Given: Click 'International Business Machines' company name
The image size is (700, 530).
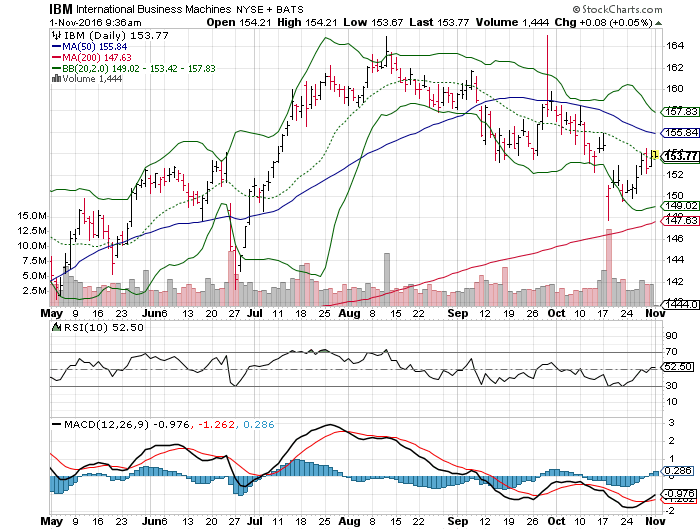Looking at the screenshot, I should 154,9.
